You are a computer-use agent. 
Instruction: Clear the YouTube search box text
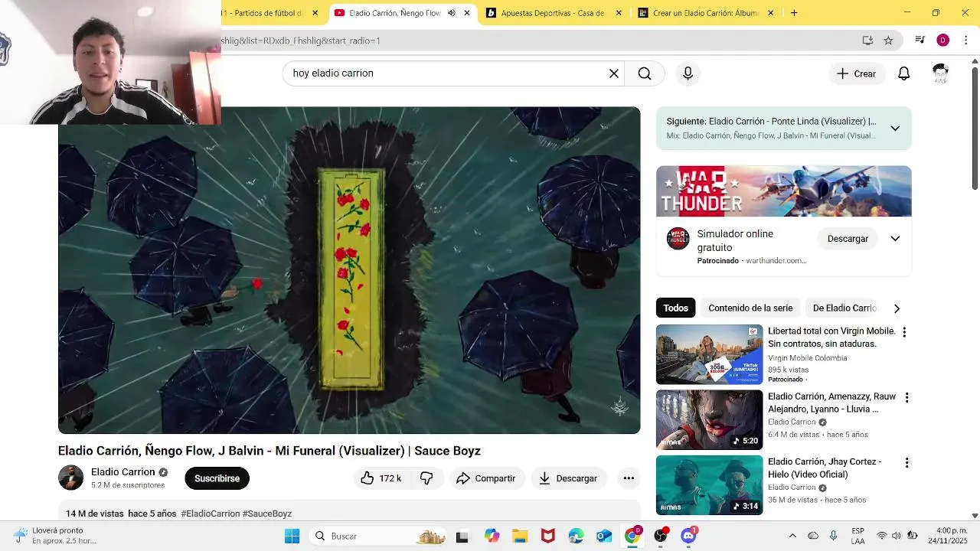click(613, 73)
